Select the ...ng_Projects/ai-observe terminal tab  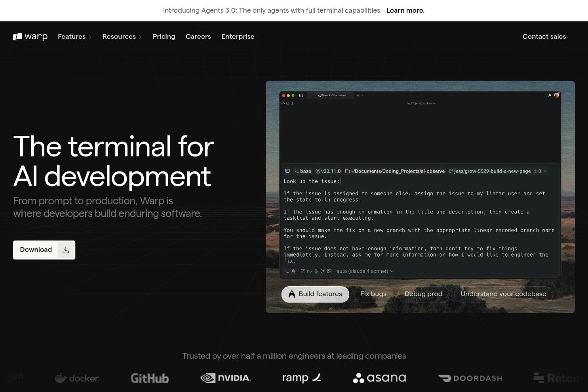coord(331,95)
